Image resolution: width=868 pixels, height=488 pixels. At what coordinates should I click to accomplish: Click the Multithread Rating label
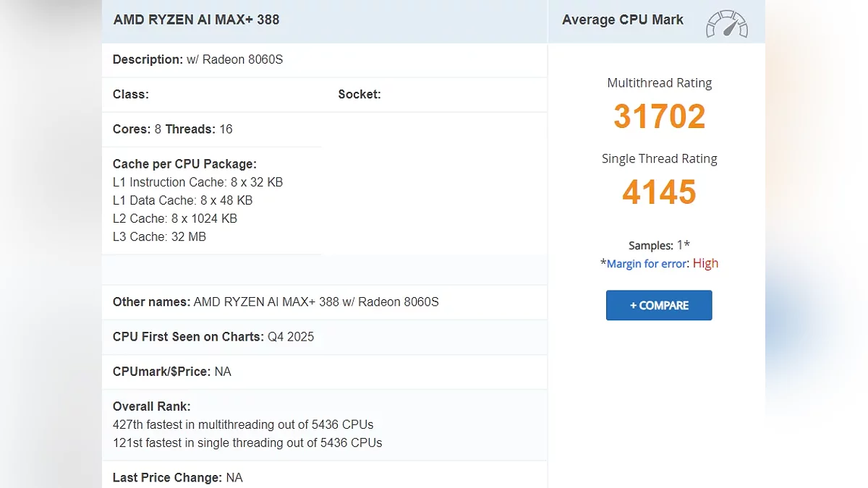click(x=659, y=83)
